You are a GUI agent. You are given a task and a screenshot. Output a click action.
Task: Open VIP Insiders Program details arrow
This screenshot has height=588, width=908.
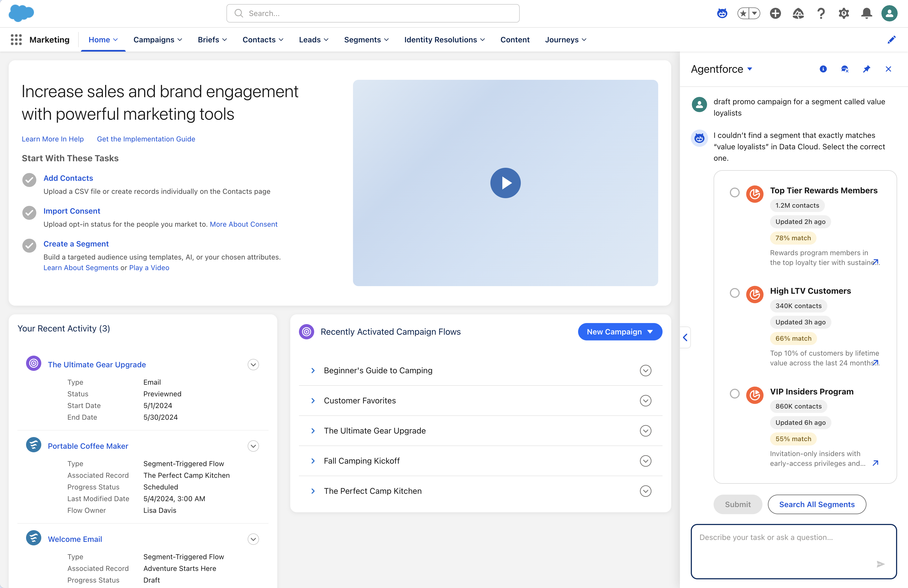[876, 463]
